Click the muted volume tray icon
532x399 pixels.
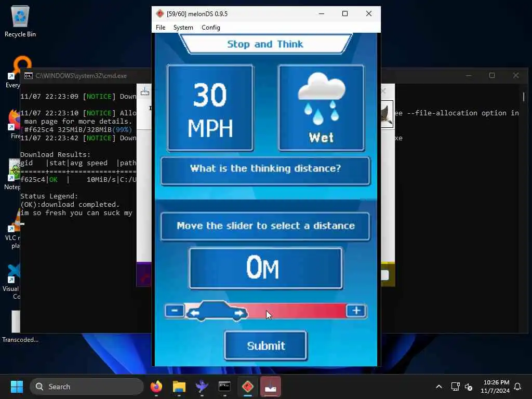click(x=469, y=387)
